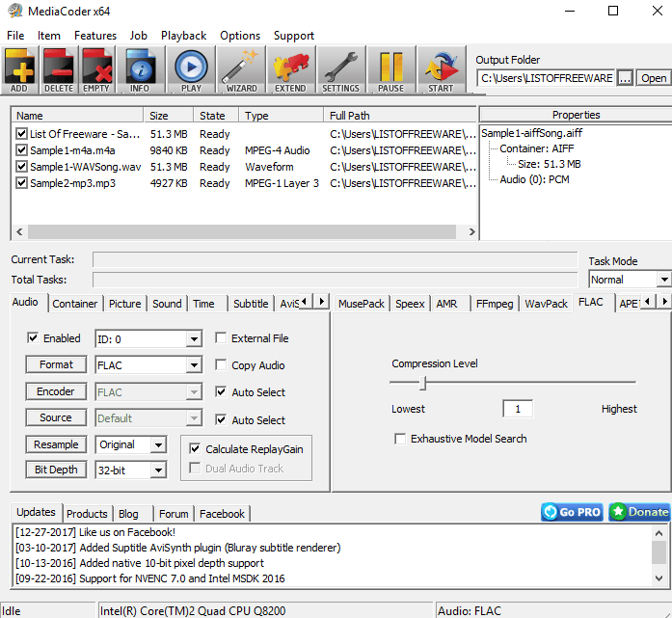Click the Format button
Viewport: 672px width, 618px height.
point(56,364)
